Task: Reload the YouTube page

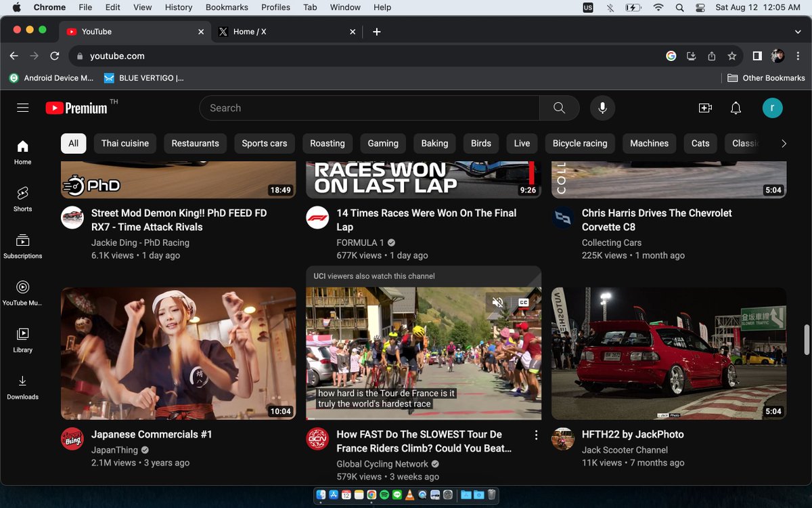Action: (x=55, y=56)
